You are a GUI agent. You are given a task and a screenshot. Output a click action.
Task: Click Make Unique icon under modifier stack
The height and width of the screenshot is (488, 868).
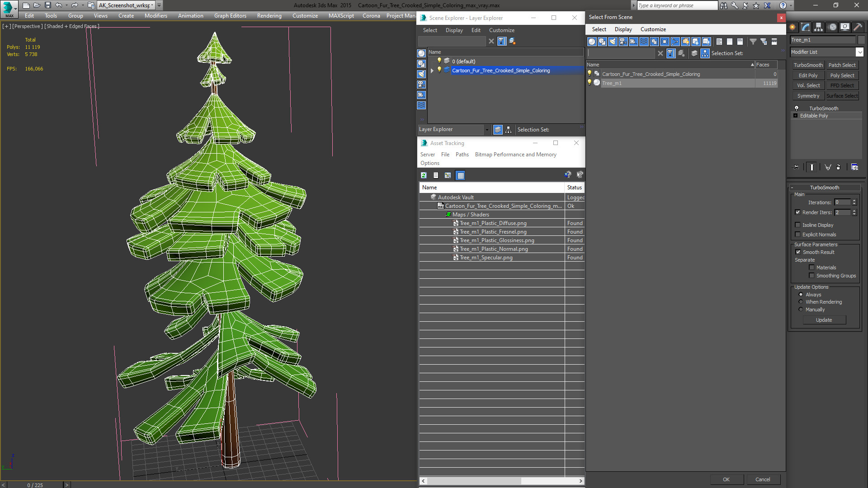(828, 167)
